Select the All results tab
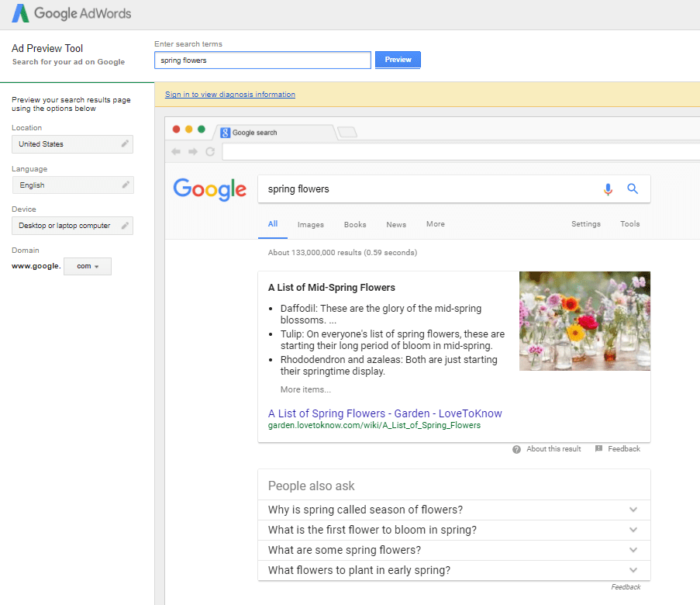This screenshot has width=700, height=605. tap(273, 224)
